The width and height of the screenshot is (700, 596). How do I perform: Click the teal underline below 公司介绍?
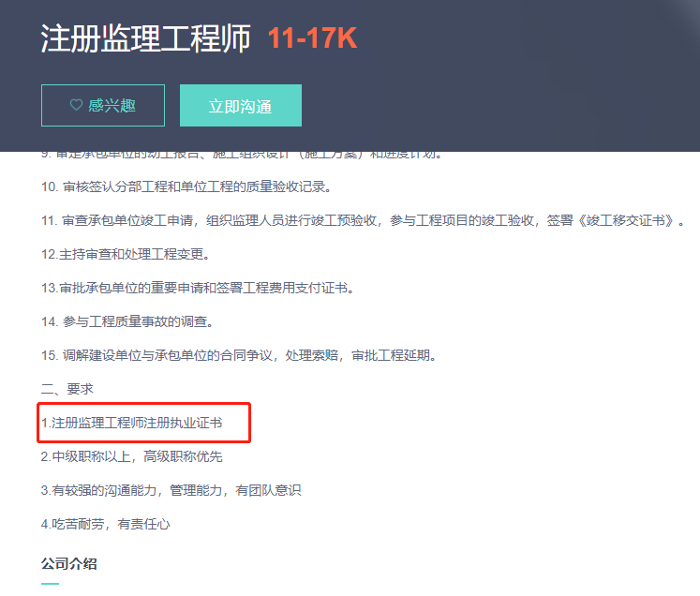[x=50, y=583]
